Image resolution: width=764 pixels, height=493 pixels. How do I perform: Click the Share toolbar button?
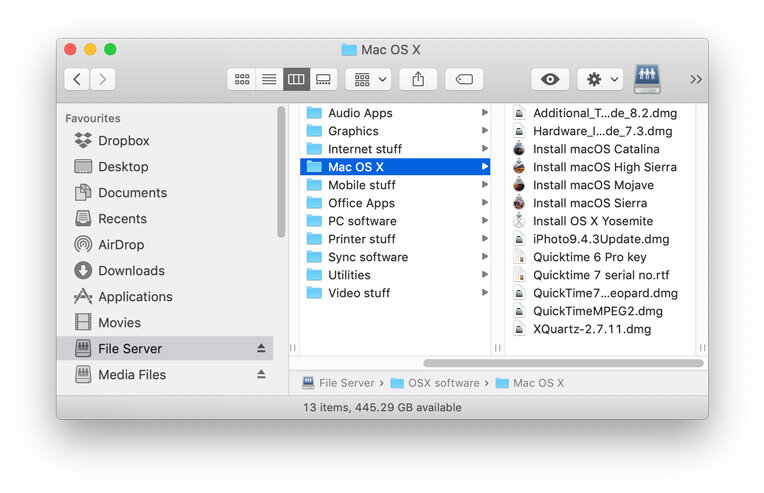[x=418, y=79]
